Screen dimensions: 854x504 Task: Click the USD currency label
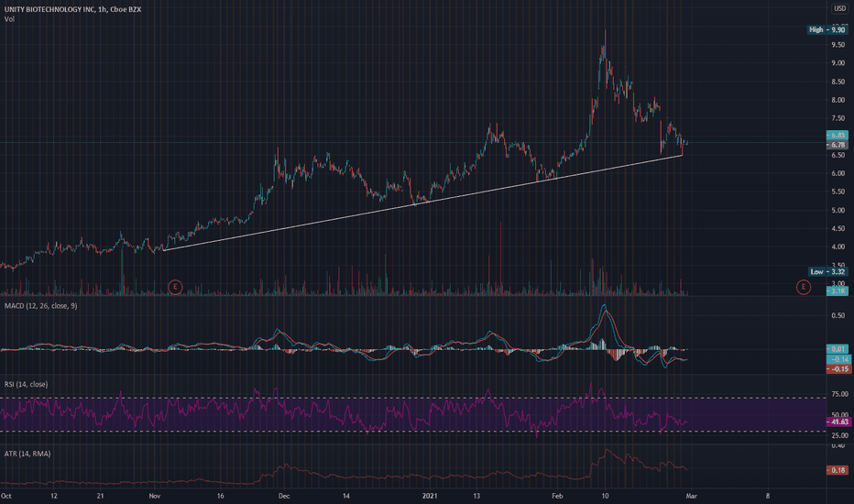point(839,8)
